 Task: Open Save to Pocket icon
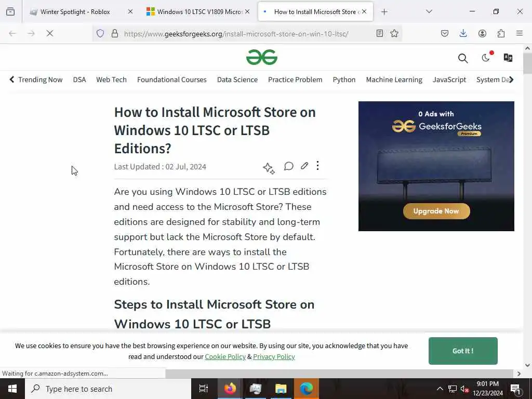pyautogui.click(x=445, y=33)
